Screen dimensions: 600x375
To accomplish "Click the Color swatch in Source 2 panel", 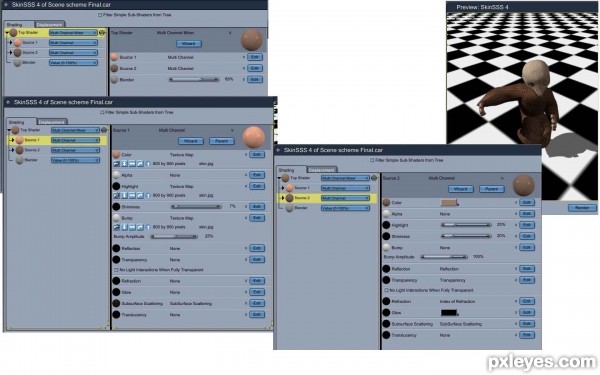I will [x=449, y=202].
